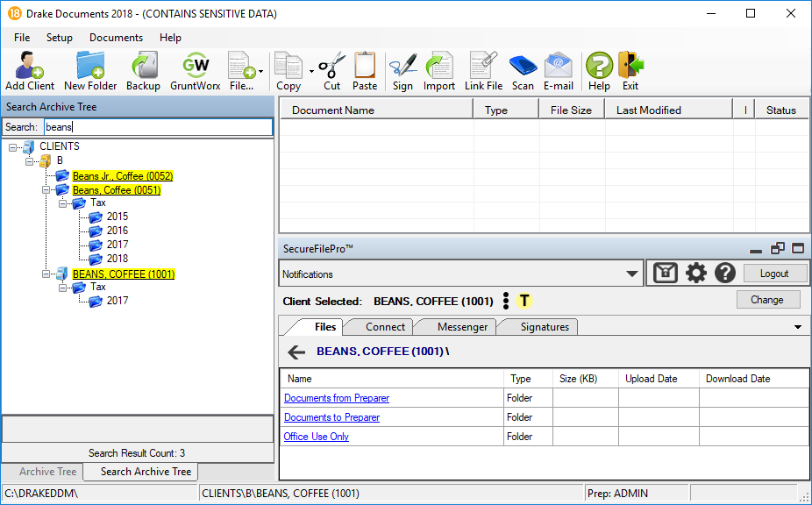Click the Change client button

[x=767, y=300]
